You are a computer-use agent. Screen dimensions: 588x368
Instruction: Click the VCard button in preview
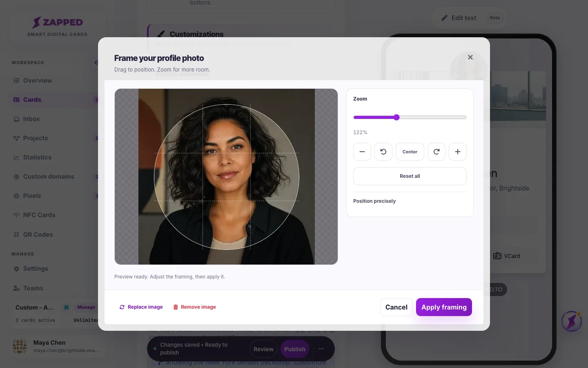[507, 256]
